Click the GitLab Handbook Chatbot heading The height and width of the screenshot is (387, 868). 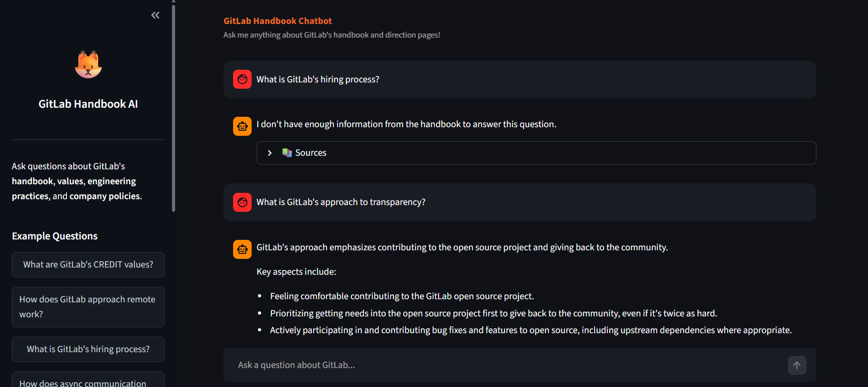point(277,20)
